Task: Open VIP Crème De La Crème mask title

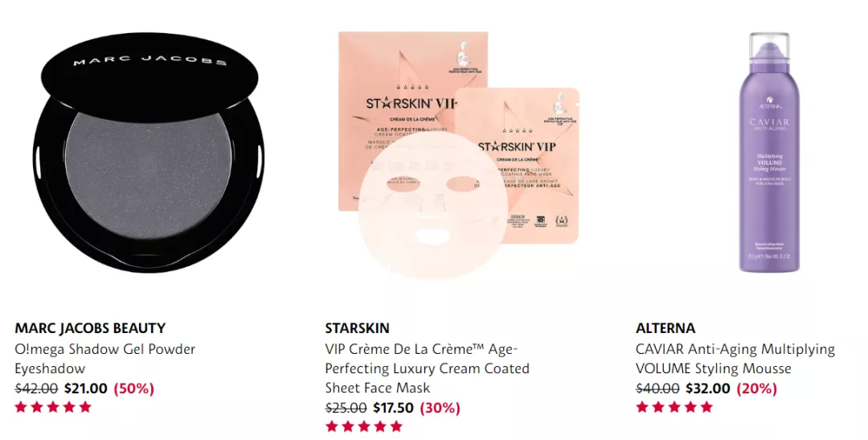Action: click(428, 368)
